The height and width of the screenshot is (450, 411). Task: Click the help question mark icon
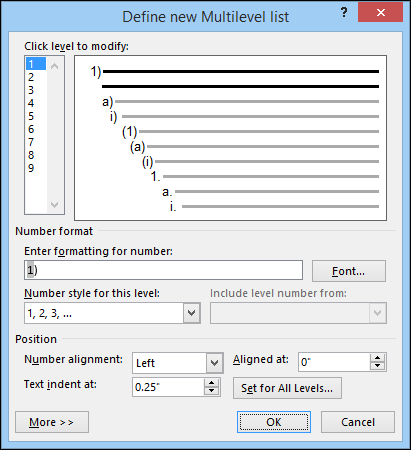pos(344,13)
